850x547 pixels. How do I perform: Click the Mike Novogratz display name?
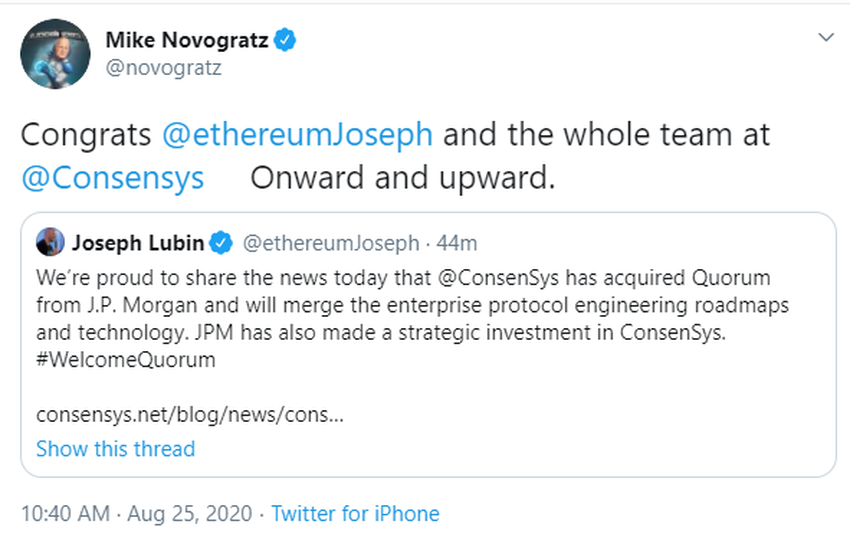(x=187, y=41)
